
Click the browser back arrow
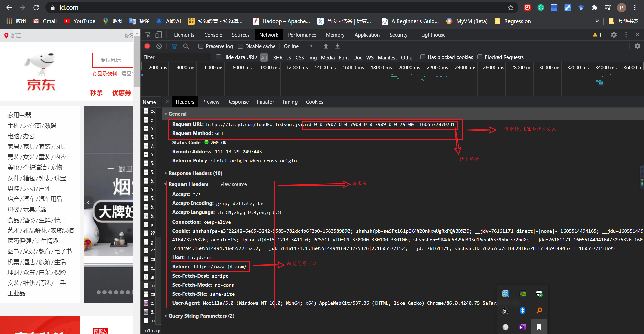9,7
